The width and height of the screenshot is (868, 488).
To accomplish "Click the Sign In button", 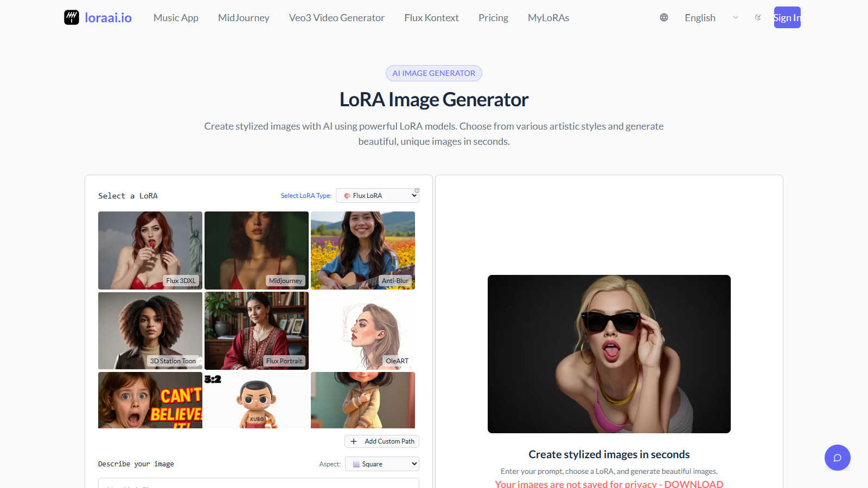I will [787, 17].
